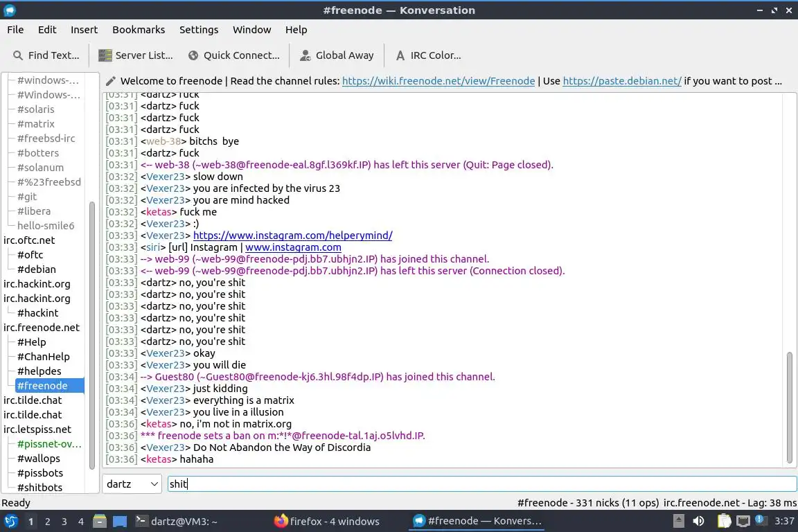The image size is (798, 532).
Task: Open the dartz@VM3 terminal task
Action: pos(176,522)
